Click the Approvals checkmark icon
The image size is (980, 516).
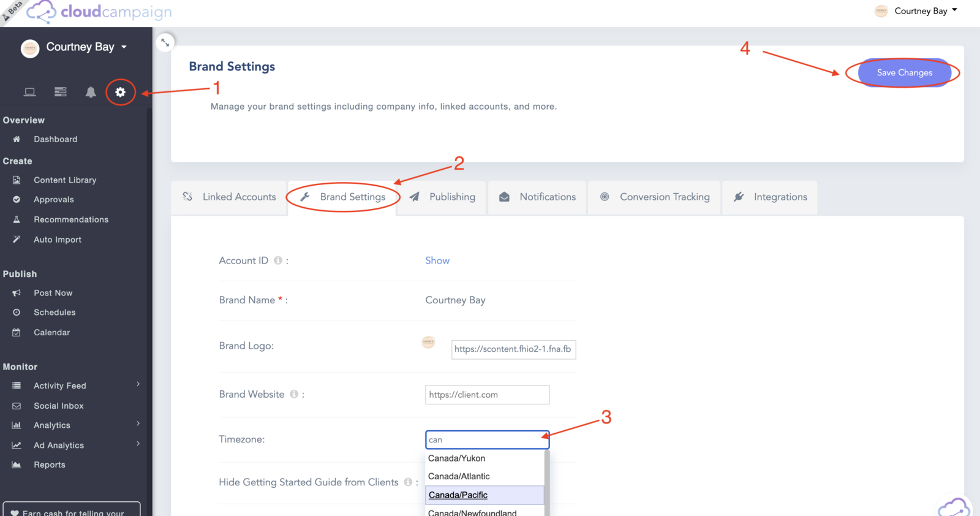coord(17,200)
